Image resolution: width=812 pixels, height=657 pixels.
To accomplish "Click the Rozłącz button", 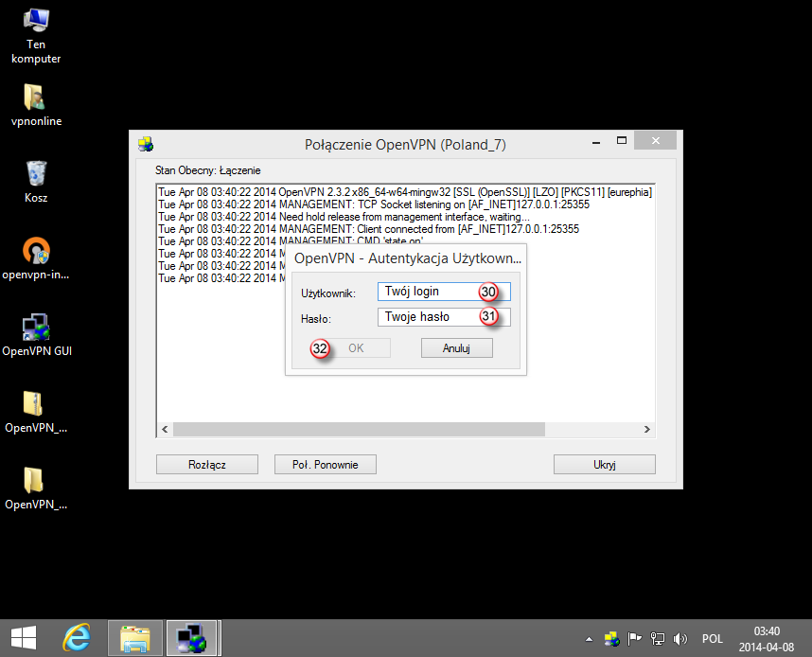I will pyautogui.click(x=207, y=464).
